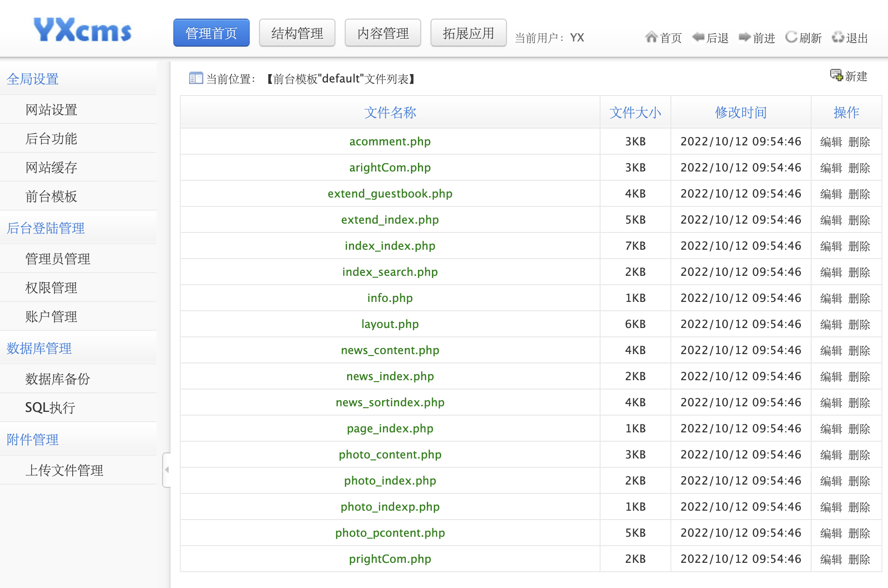Switch to the 结构管理 tab

click(x=297, y=33)
